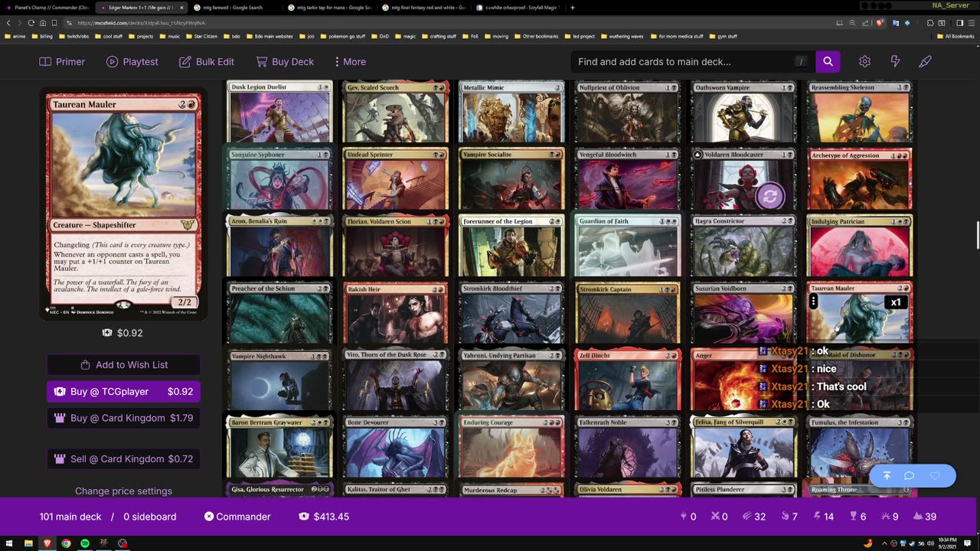Screen dimensions: 980x551
Task: Select the Forerunner of the Legion card
Action: coord(511,246)
